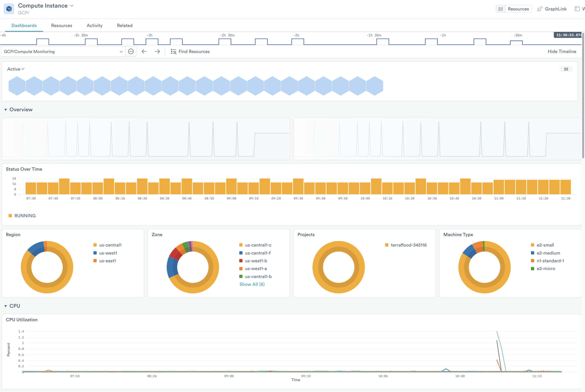The image size is (585, 392).
Task: Open the Active status dropdown
Action: [16, 69]
